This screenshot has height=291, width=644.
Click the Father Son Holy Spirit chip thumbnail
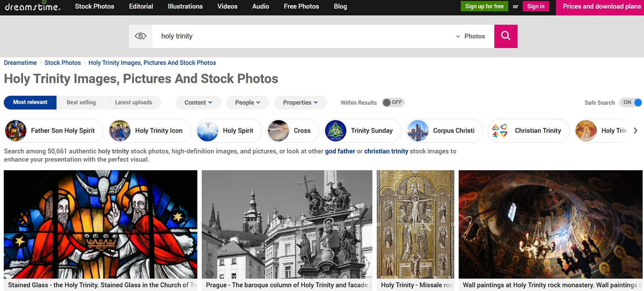pyautogui.click(x=16, y=131)
